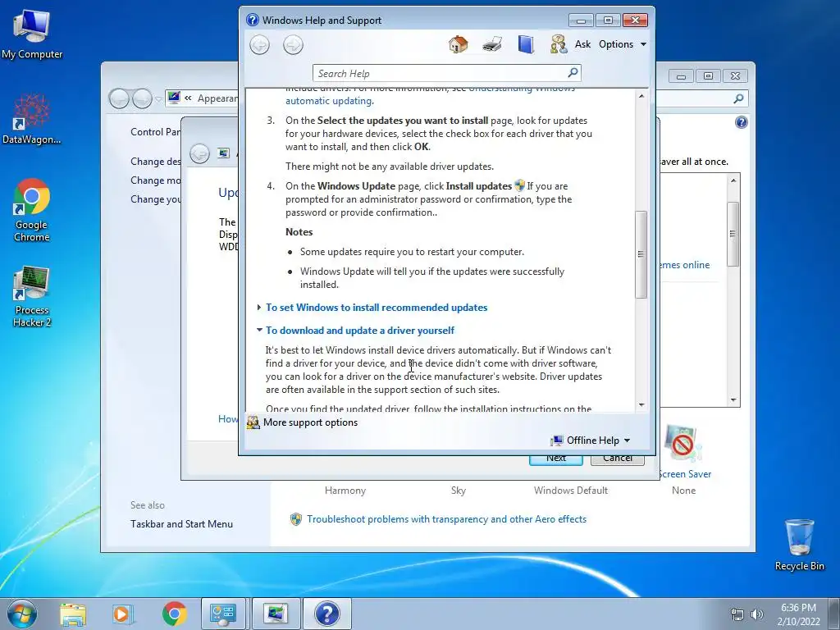Open recent pages dropdown in Personalization window
The height and width of the screenshot is (630, 840).
158,99
